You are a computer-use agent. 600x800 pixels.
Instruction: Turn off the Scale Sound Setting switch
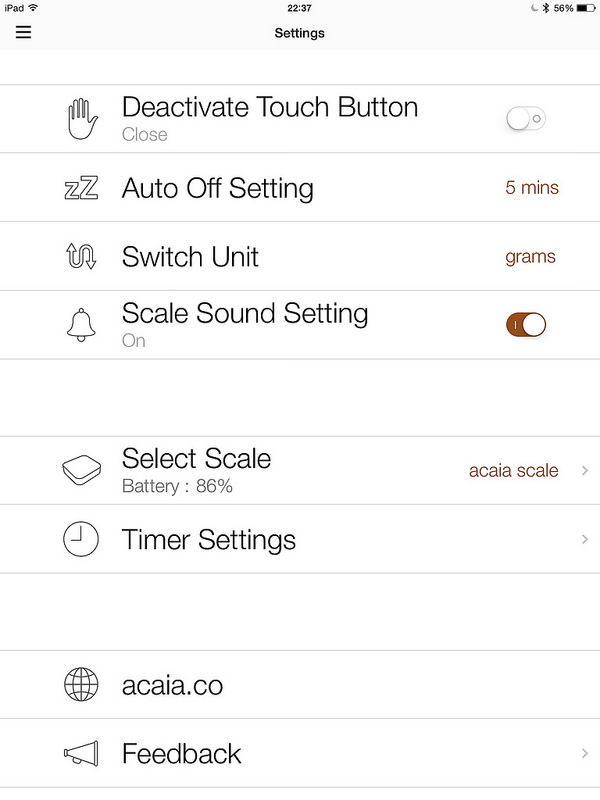coord(526,325)
